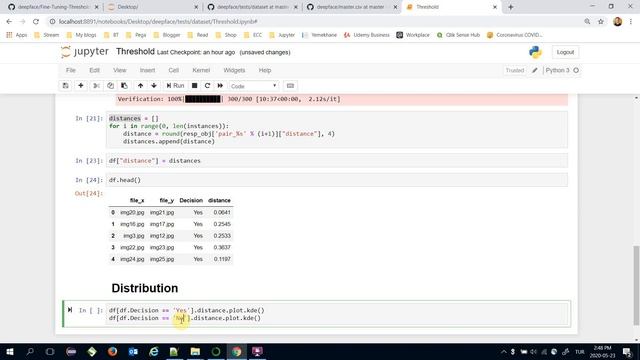The image size is (640, 360).
Task: Open the cell type Code dropdown
Action: (253, 86)
